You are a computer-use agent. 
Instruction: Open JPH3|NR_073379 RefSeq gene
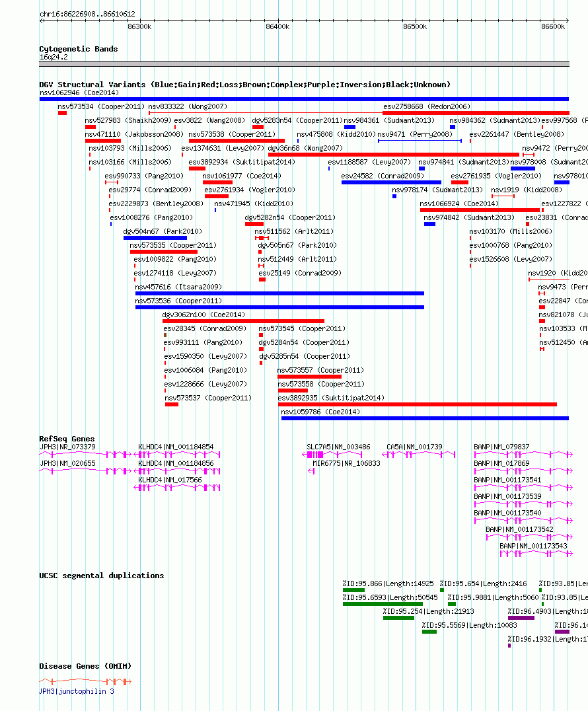point(67,447)
